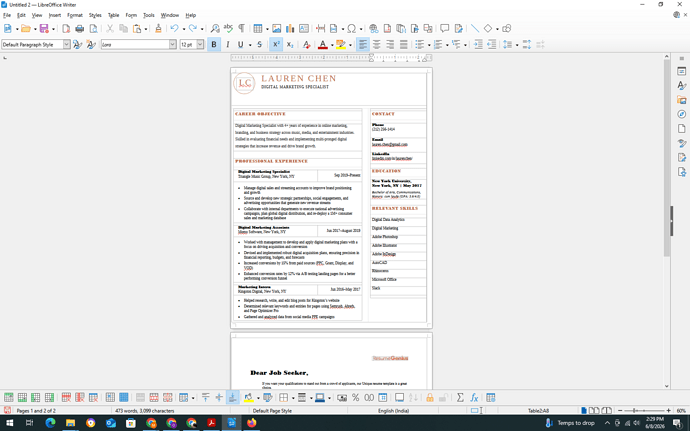Click the Print icon
The height and width of the screenshot is (431, 690).
click(x=80, y=29)
